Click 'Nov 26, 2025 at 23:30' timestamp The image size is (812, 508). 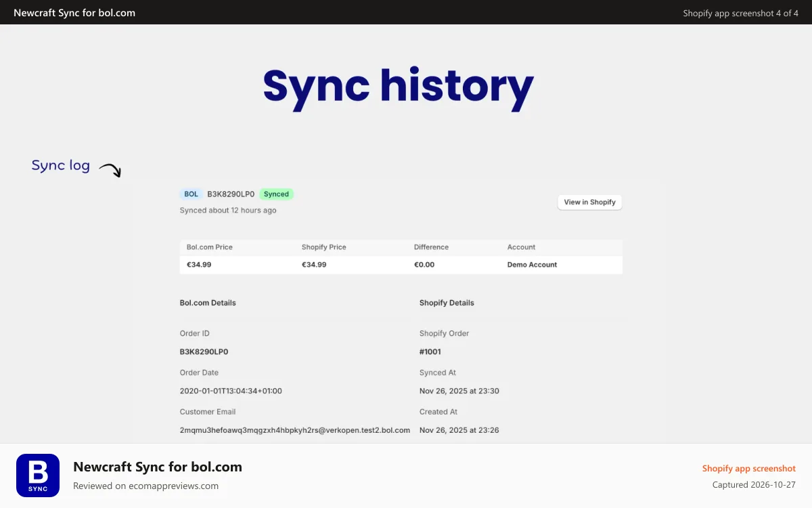tap(459, 391)
